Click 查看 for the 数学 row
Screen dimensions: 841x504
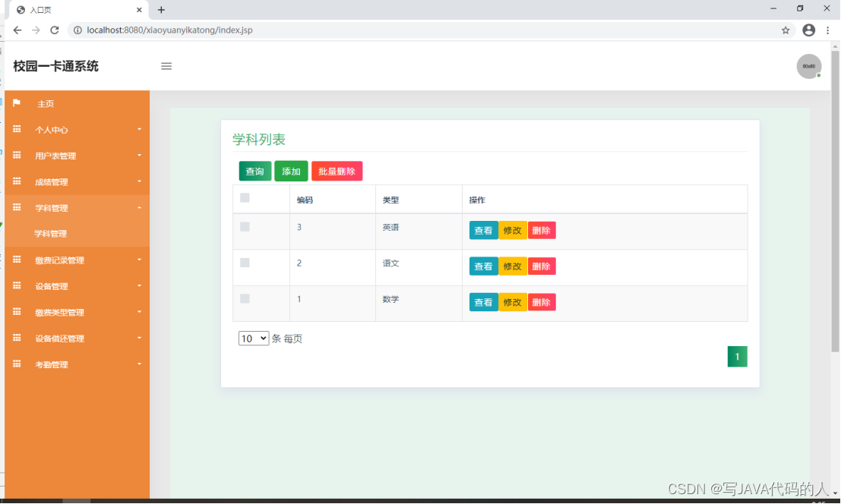pos(483,302)
